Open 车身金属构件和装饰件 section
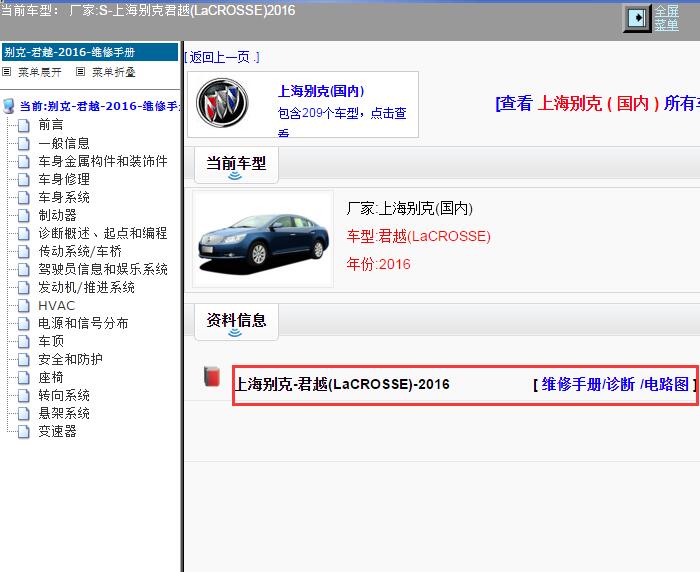The width and height of the screenshot is (700, 572). click(x=103, y=161)
